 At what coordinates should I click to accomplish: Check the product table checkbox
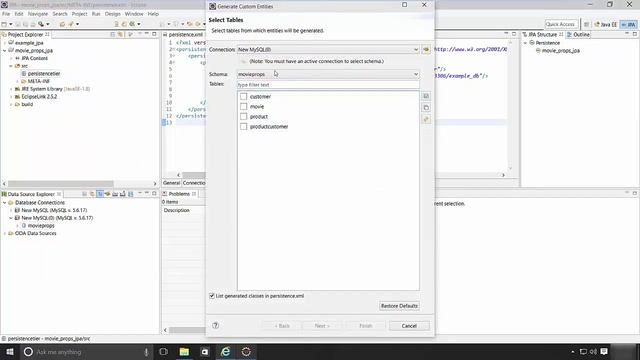pyautogui.click(x=244, y=116)
